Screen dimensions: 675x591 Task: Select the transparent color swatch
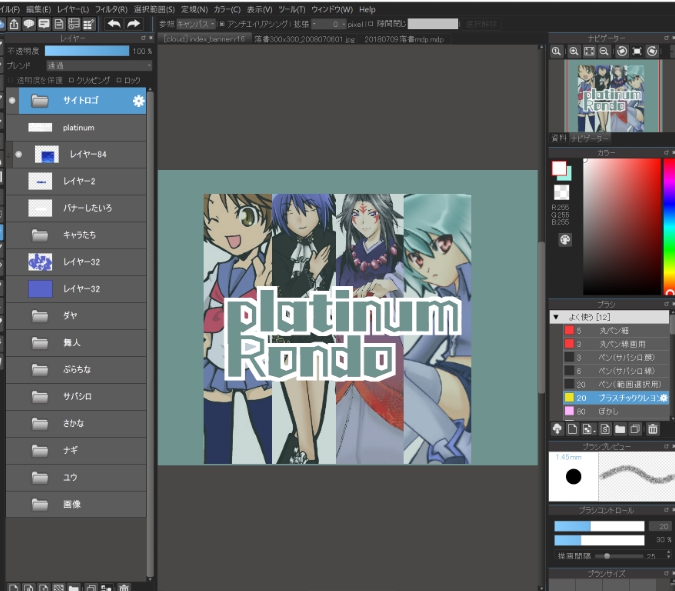pyautogui.click(x=561, y=192)
